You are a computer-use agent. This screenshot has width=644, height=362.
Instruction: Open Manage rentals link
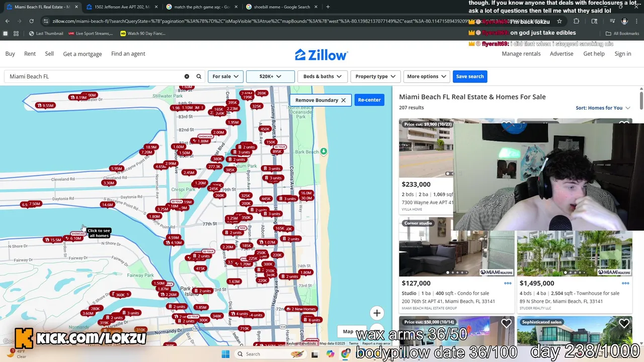click(x=521, y=54)
